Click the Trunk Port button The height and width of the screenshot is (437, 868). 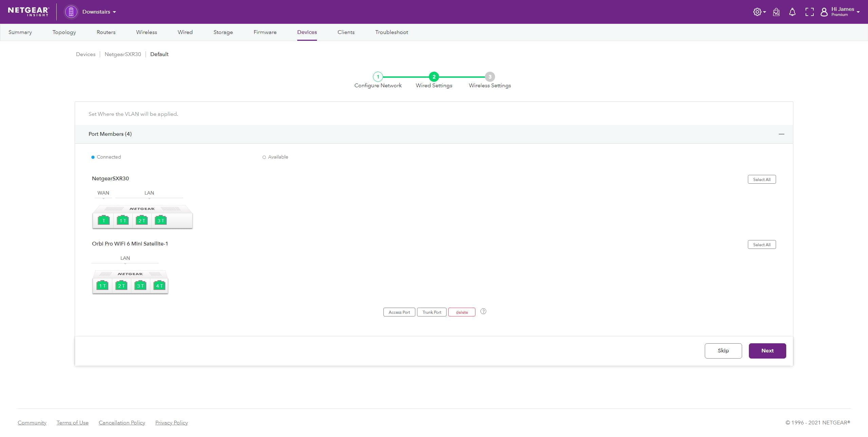431,312
